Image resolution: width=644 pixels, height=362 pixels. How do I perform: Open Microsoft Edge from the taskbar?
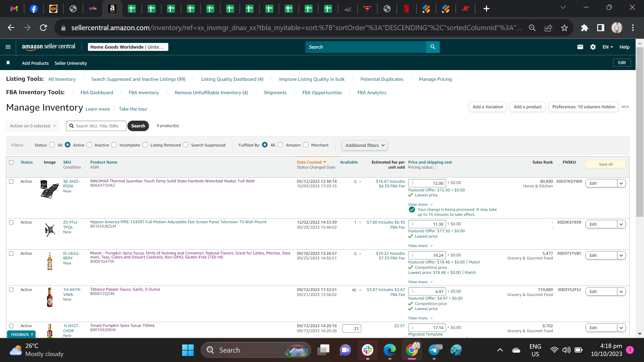coord(390,350)
